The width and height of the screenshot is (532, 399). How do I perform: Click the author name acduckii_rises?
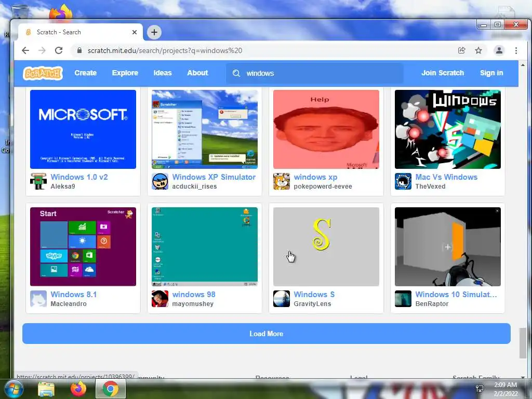tap(194, 187)
